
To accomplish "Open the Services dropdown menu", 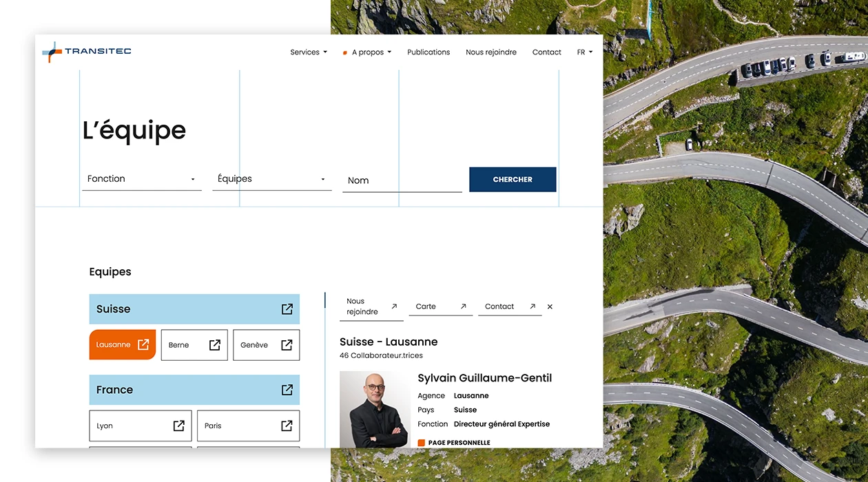I will pos(308,52).
